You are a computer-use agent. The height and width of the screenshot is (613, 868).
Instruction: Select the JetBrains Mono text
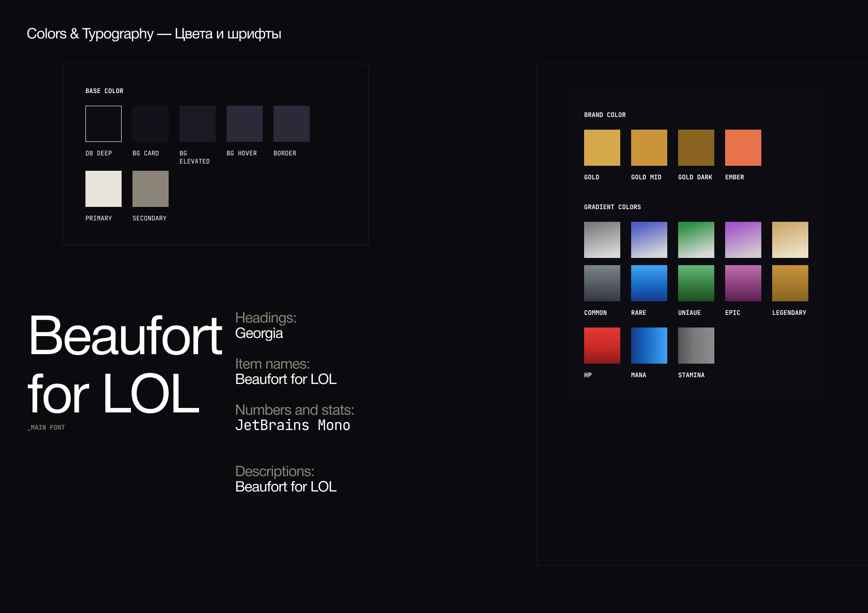[x=292, y=425]
